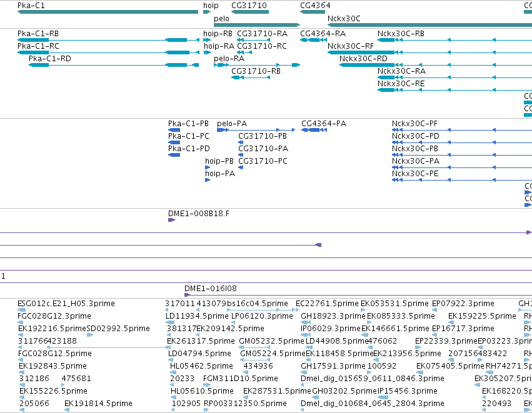Select EST LD11934.5prime label

pos(197,316)
